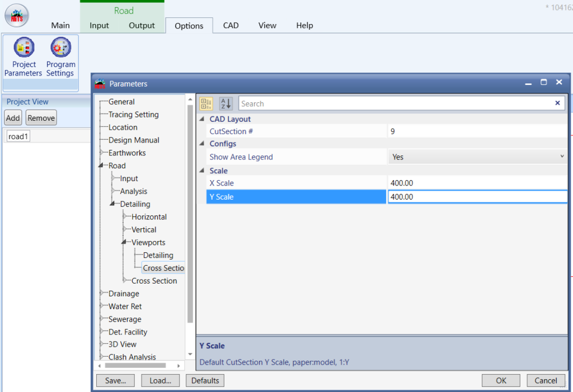Cancel the Parameters dialog
Image resolution: width=573 pixels, height=392 pixels.
pos(546,381)
